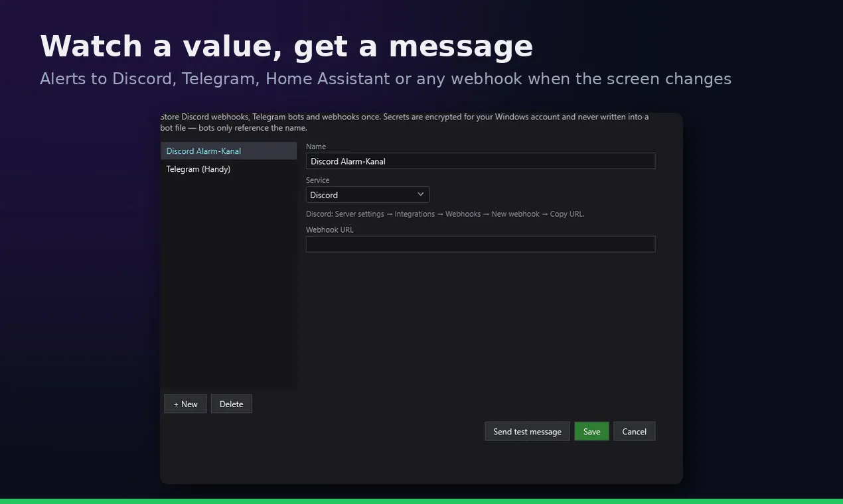Click the Discord webhook instructions text

(x=445, y=214)
